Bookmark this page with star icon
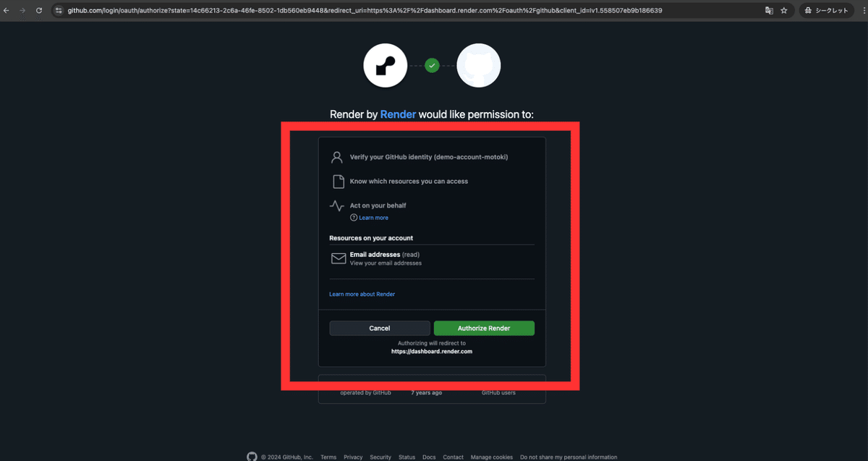Screen dimensions: 868x461 784,11
